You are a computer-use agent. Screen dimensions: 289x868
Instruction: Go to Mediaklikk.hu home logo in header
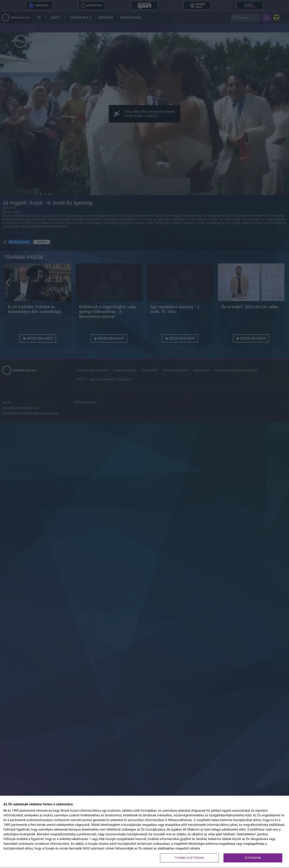coord(16,18)
